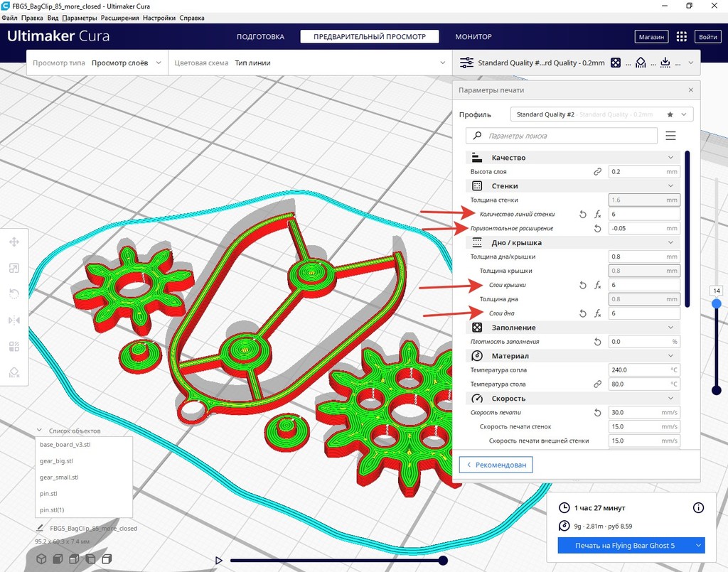This screenshot has height=572, width=728.
Task: Click the star icon in the profile selector
Action: 670,114
